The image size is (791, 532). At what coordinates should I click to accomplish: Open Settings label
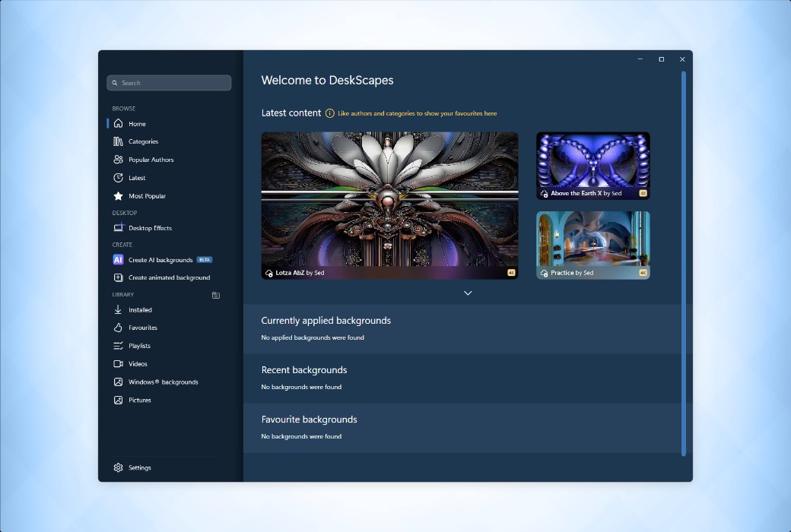tap(139, 468)
